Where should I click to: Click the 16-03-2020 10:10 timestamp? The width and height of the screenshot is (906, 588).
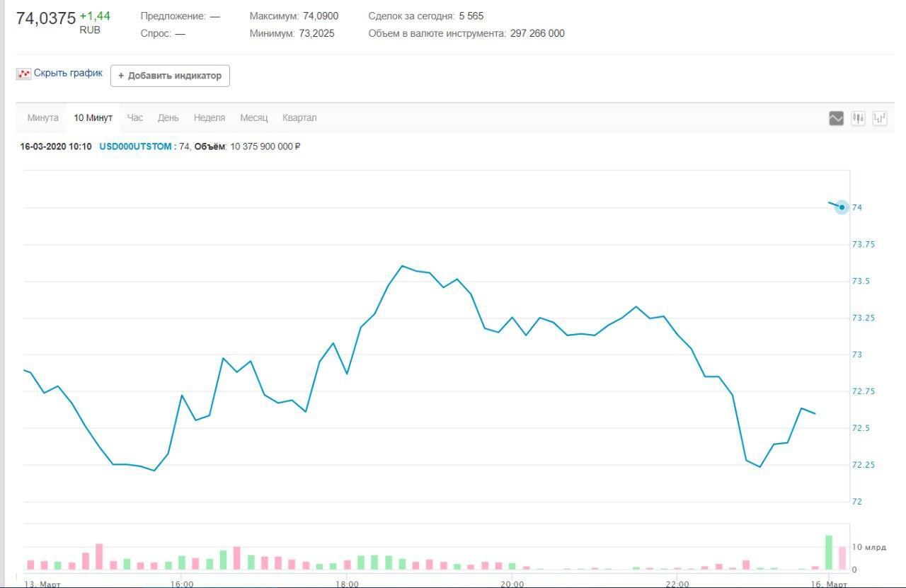[x=56, y=146]
